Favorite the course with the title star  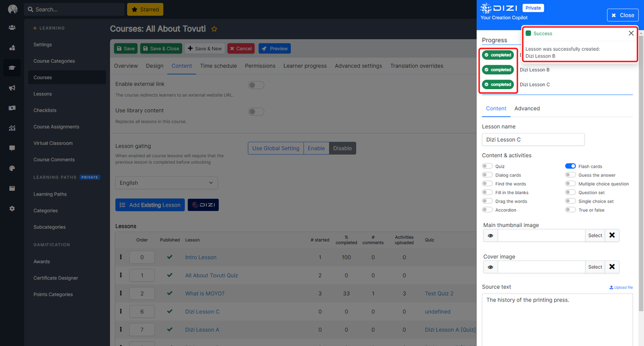[x=214, y=29]
